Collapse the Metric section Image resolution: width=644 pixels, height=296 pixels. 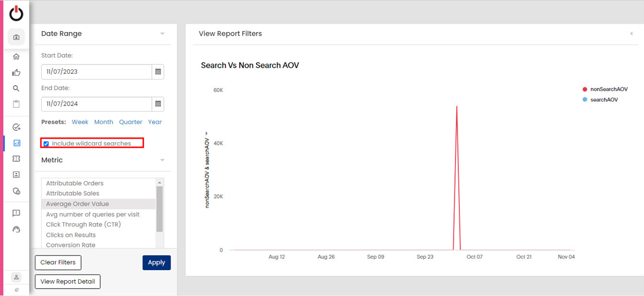(162, 160)
